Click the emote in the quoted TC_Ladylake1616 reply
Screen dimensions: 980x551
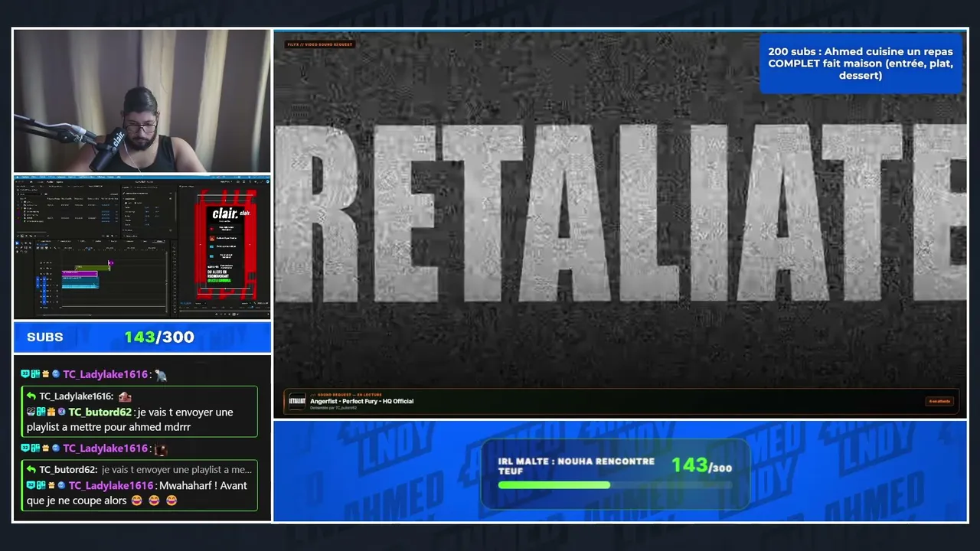coord(125,396)
